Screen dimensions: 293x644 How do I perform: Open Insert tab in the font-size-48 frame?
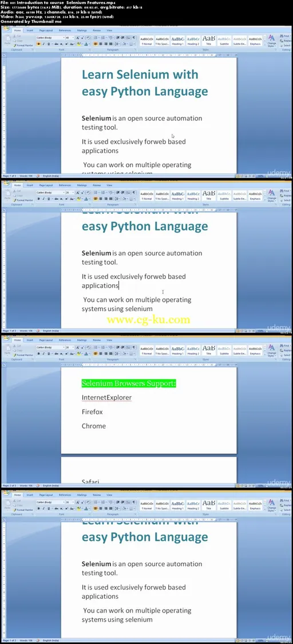30,30
